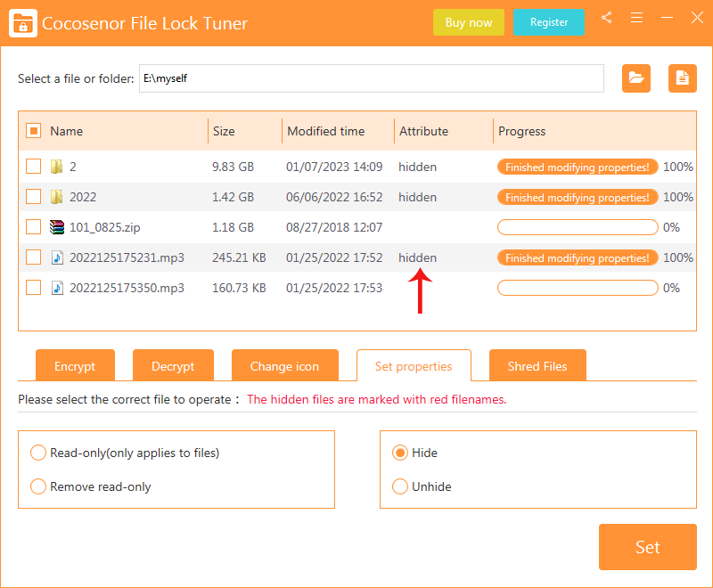
Task: Click the 245.21 KB size value
Action: (239, 257)
